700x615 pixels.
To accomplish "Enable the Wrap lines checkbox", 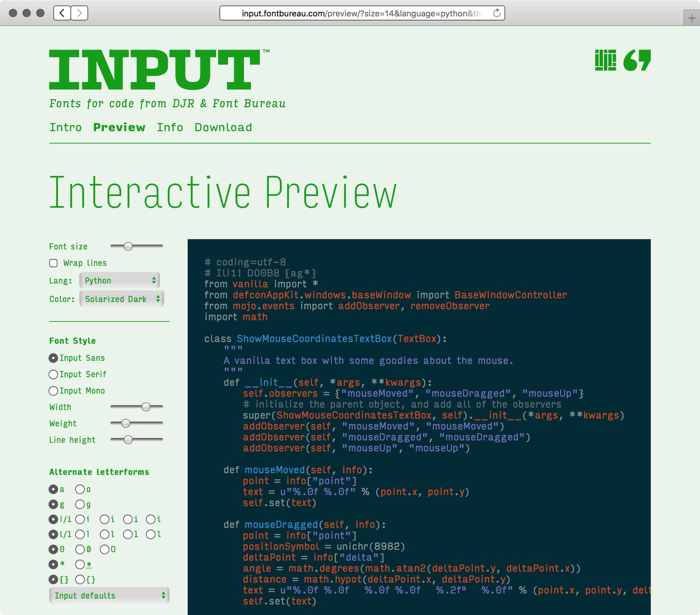I will point(53,263).
